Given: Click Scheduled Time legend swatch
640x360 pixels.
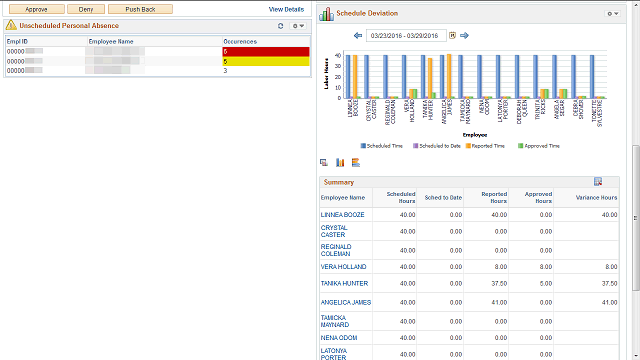Looking at the screenshot, I should pos(363,146).
